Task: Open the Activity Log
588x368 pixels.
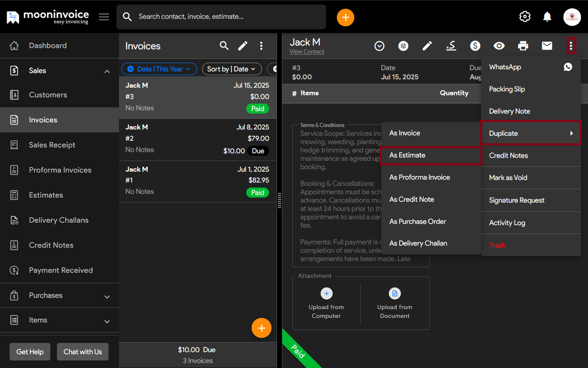Action: point(531,223)
